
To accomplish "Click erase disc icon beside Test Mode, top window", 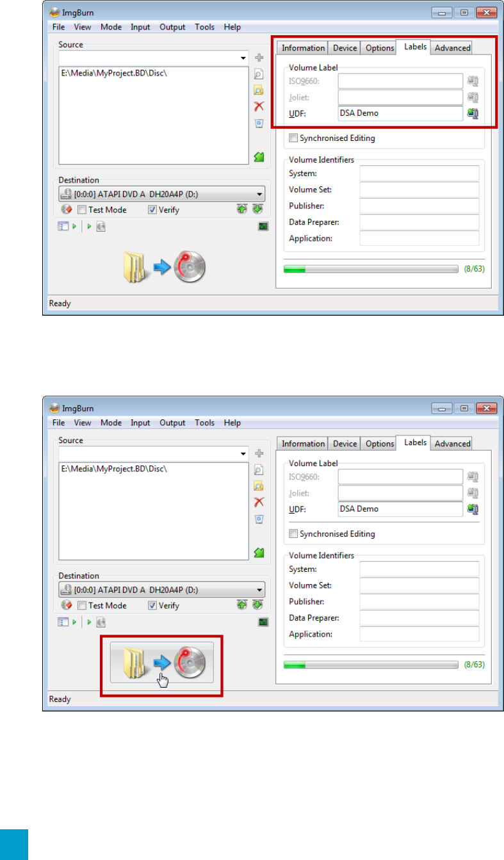I will 65,209.
